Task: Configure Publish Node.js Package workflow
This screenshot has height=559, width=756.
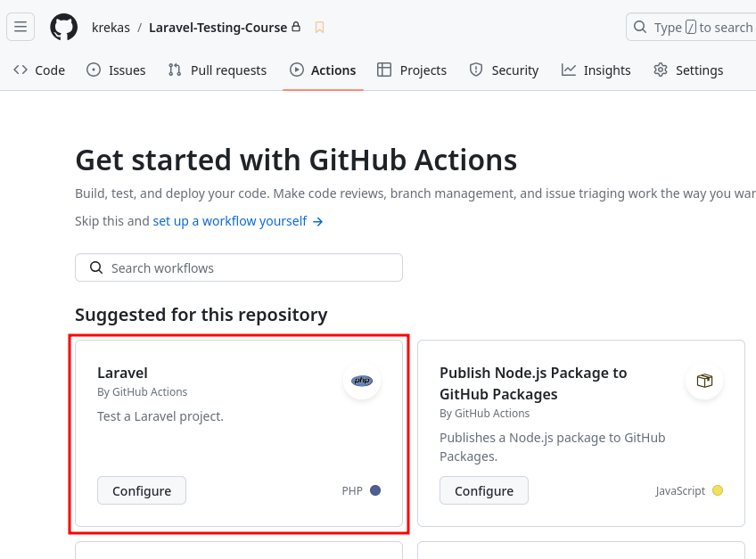Action: click(484, 490)
